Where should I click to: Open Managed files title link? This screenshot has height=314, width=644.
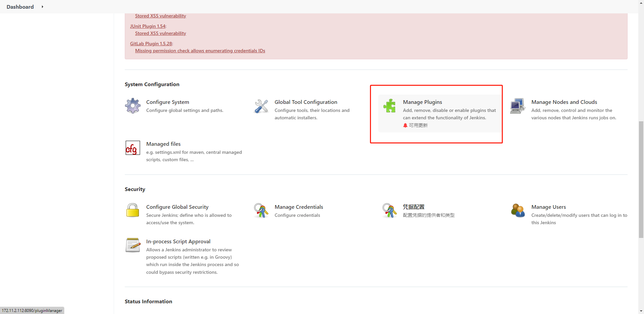click(163, 144)
